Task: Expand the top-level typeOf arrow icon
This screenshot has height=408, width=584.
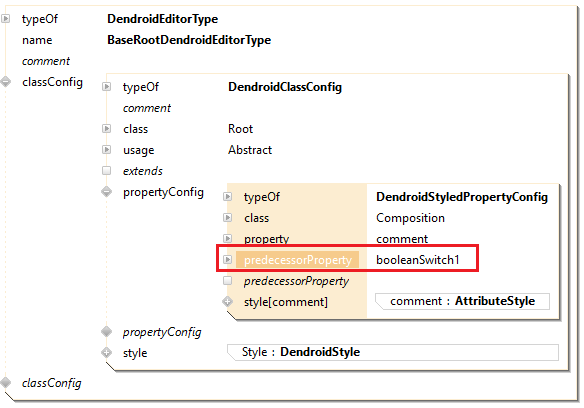Action: coord(6,18)
